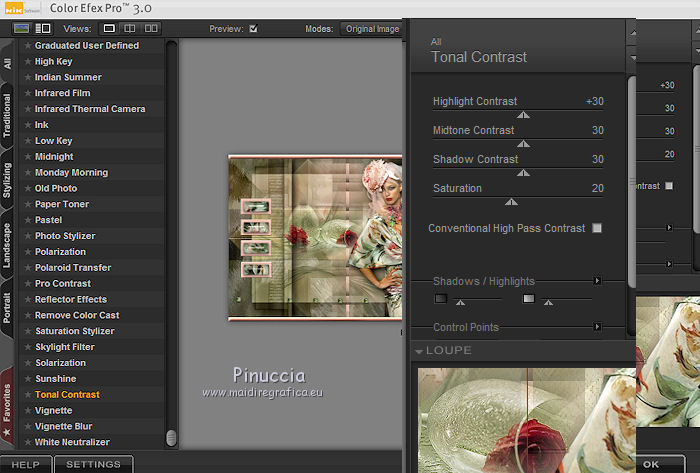Open the HELP button
The height and width of the screenshot is (473, 700).
tap(25, 465)
